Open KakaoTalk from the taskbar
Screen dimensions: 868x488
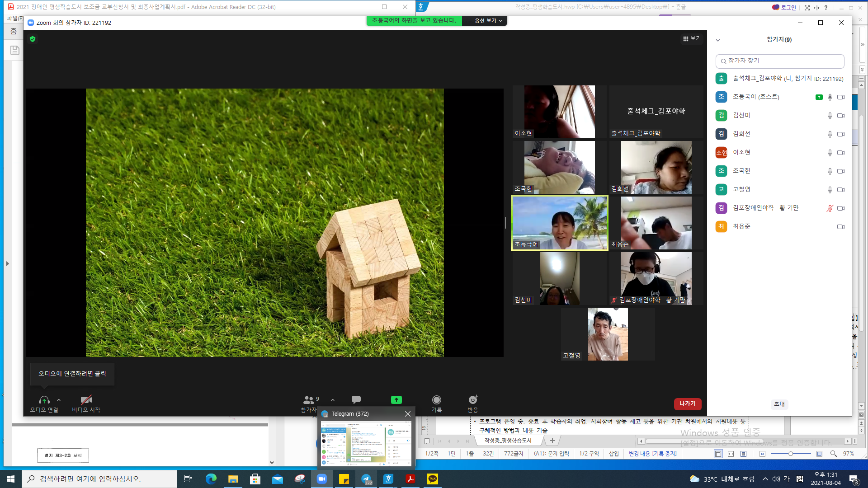433,479
